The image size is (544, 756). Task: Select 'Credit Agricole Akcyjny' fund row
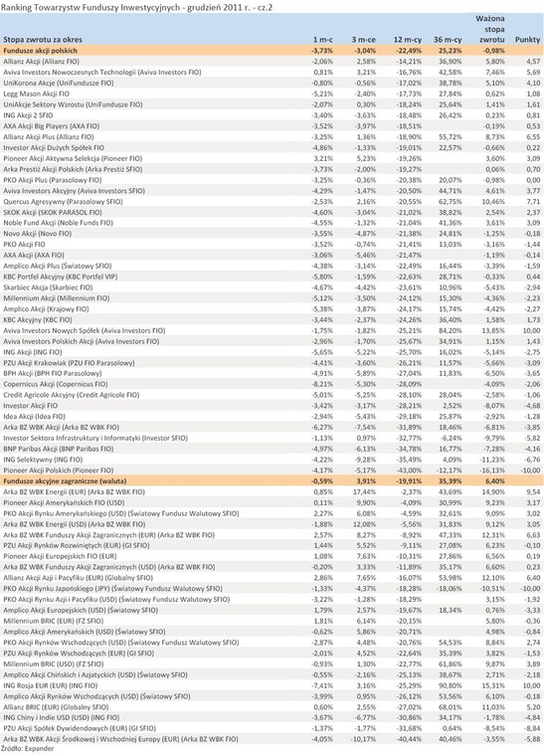(x=272, y=395)
